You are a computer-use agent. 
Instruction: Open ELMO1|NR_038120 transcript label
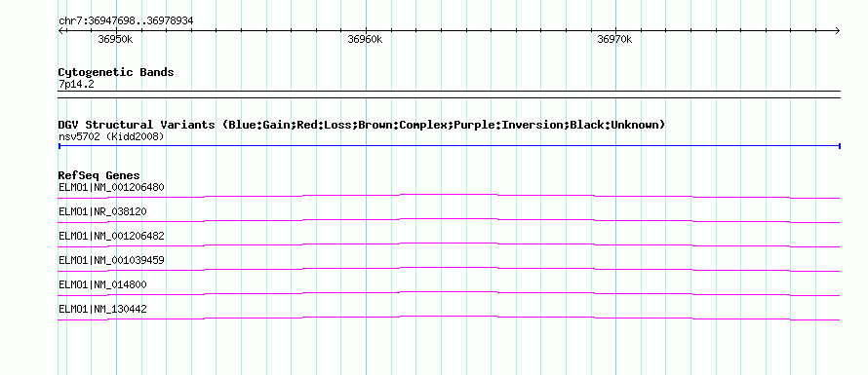102,211
